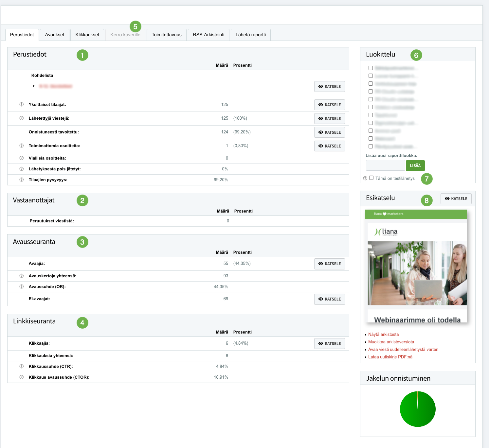
Task: Open the Toimitettavuus tab
Action: coord(166,35)
